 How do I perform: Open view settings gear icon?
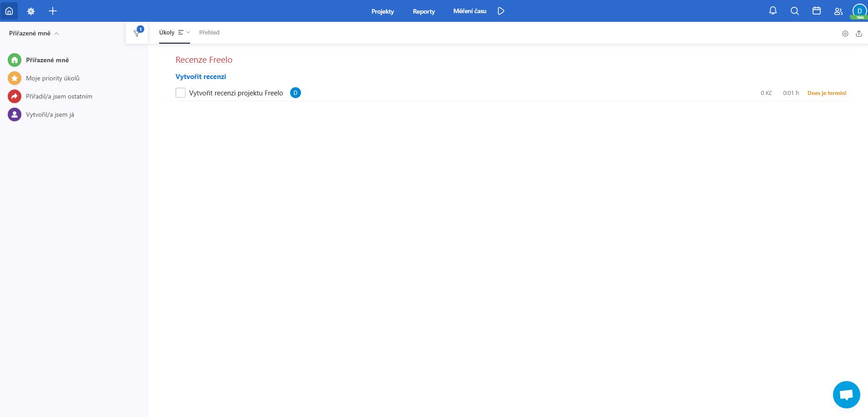tap(845, 34)
